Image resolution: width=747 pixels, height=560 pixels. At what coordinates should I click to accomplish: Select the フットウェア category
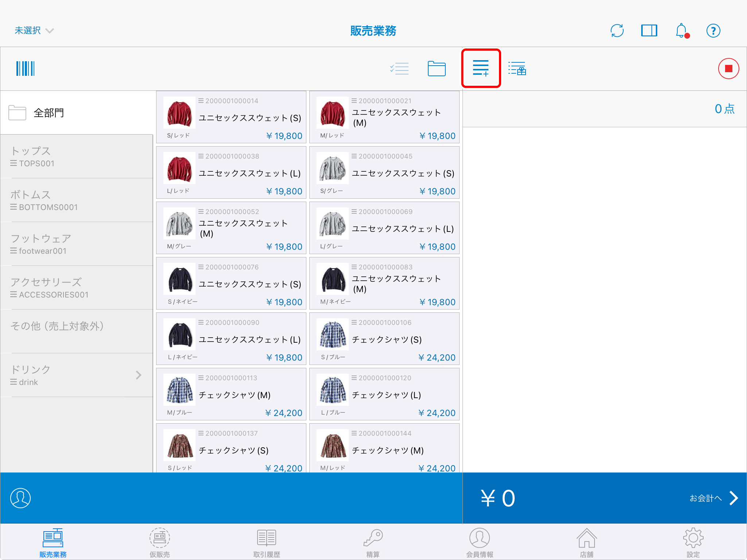point(77,244)
